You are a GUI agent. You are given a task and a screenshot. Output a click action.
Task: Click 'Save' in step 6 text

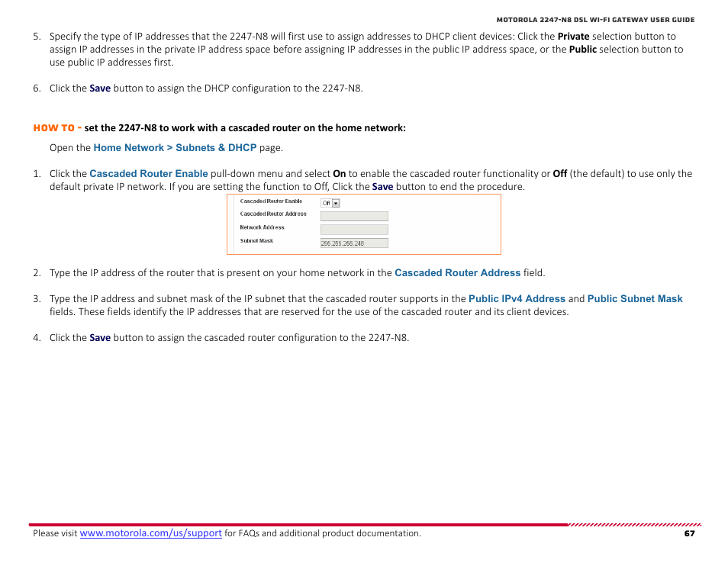point(100,88)
